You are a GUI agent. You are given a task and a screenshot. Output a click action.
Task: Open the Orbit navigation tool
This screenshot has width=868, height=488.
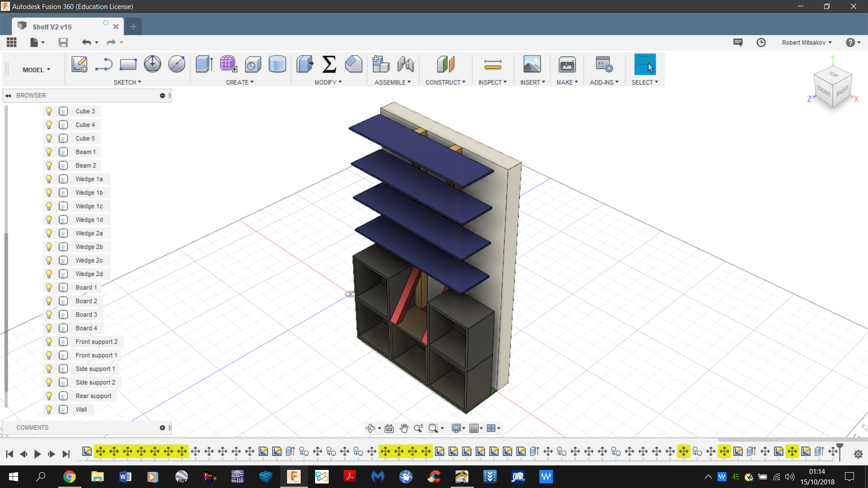371,428
